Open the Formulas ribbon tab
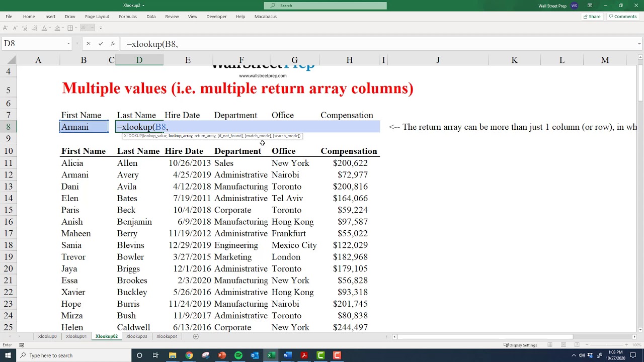Image resolution: width=644 pixels, height=362 pixels. coord(128,17)
